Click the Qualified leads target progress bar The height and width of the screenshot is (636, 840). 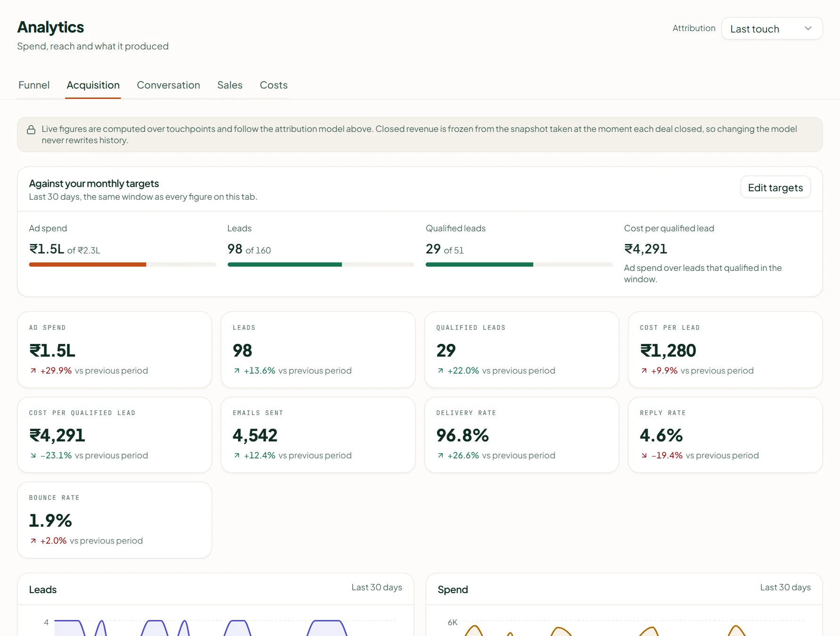519,265
